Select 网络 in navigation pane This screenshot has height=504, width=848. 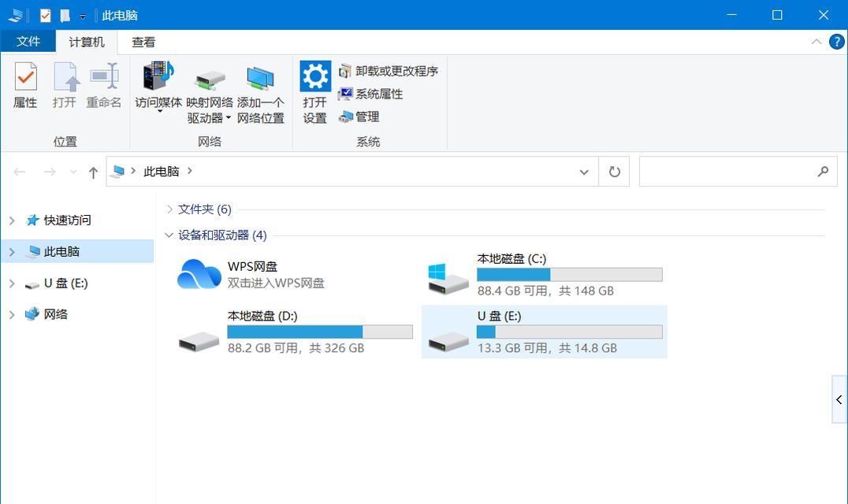click(55, 314)
